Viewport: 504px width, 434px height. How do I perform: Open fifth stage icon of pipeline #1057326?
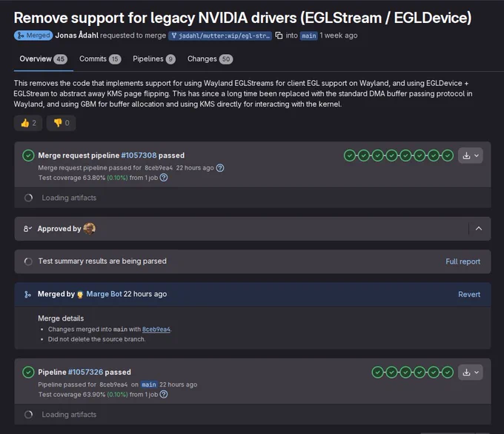tap(434, 373)
